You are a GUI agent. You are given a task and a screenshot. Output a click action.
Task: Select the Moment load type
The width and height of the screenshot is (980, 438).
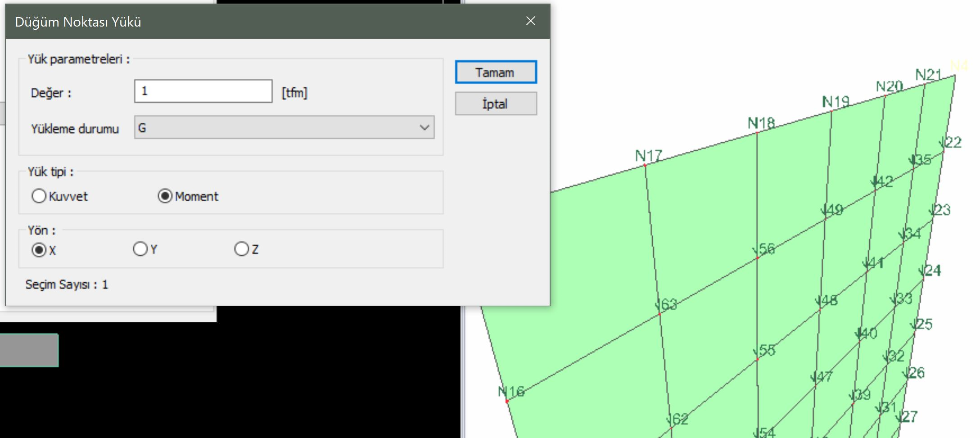pyautogui.click(x=165, y=196)
